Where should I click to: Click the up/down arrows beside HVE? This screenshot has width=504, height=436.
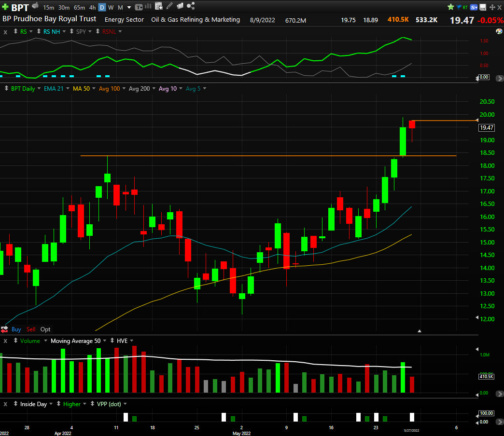click(112, 341)
